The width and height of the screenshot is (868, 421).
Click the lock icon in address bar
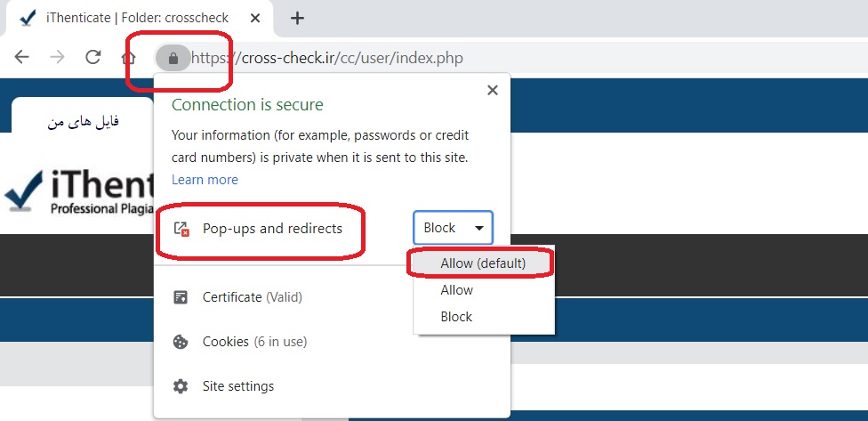point(173,58)
